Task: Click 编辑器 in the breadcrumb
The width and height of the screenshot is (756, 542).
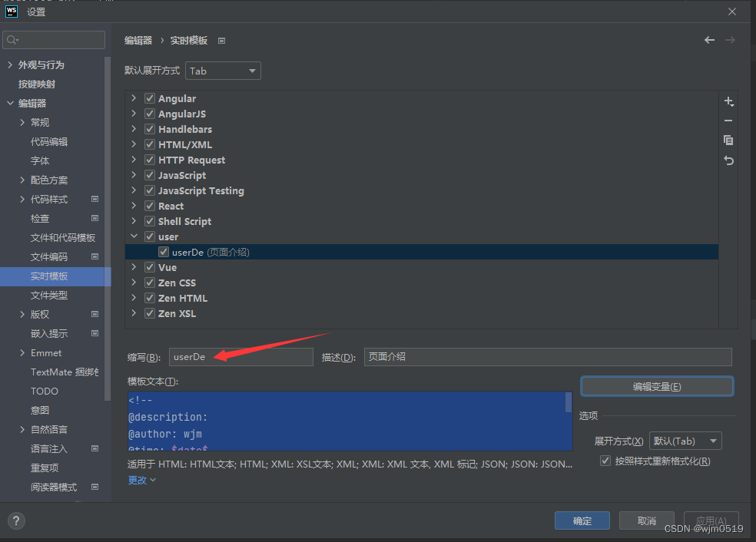Action: [138, 41]
